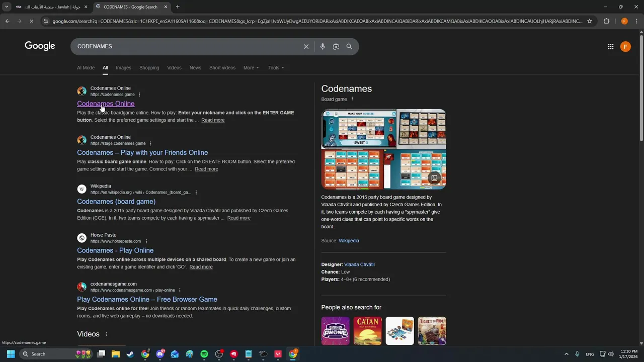Open more options for the Wikipedia result
The height and width of the screenshot is (362, 644).
(196, 193)
